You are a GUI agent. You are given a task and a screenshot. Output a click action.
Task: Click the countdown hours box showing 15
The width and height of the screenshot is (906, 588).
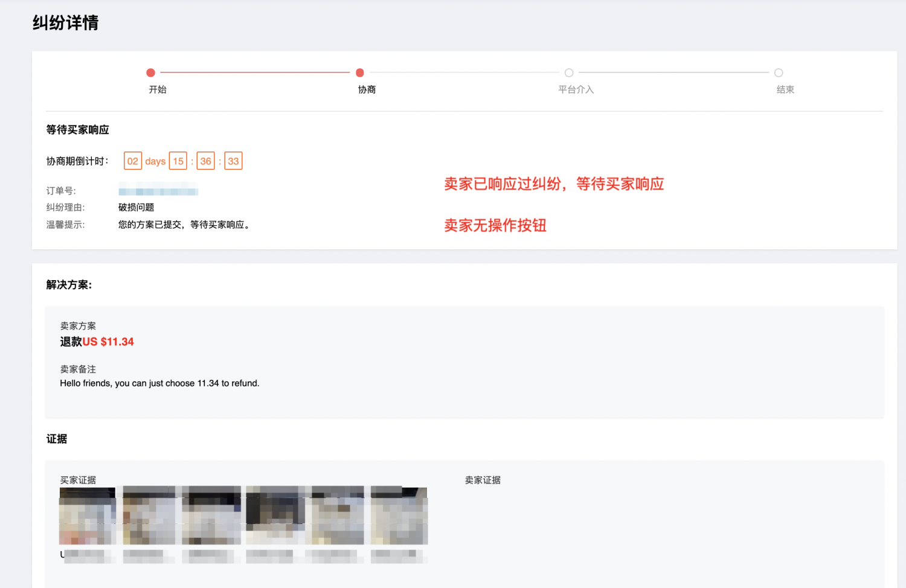click(178, 161)
